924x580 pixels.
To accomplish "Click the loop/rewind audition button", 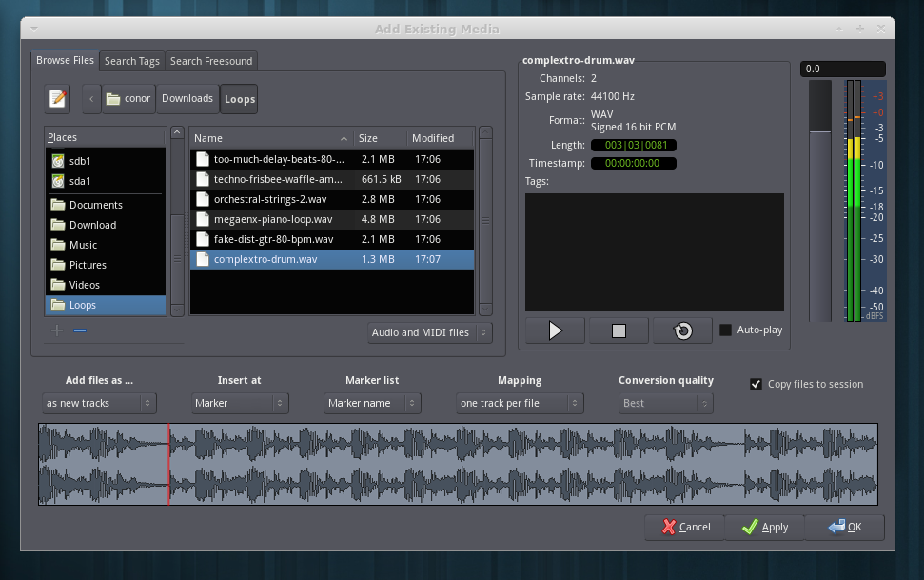I will pyautogui.click(x=682, y=330).
